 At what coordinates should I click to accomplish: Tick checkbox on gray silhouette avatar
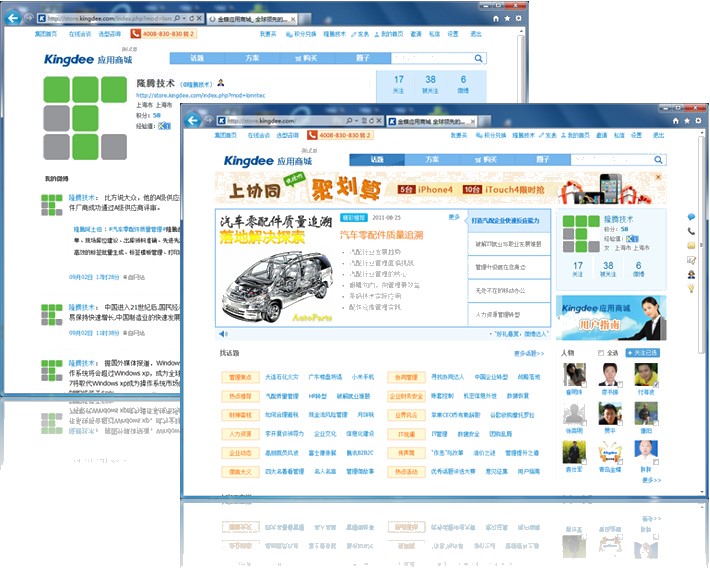[x=584, y=423]
